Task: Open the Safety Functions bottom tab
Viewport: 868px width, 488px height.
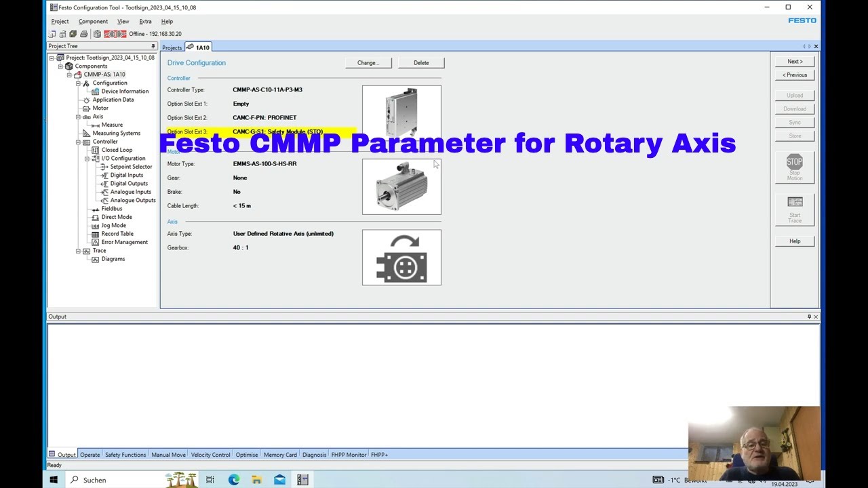Action: 125,455
